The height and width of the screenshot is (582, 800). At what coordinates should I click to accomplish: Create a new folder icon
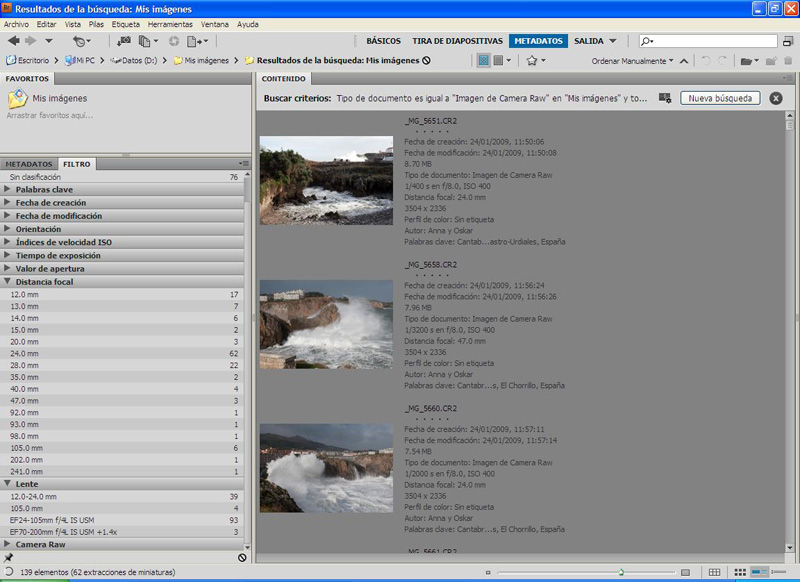(x=771, y=61)
